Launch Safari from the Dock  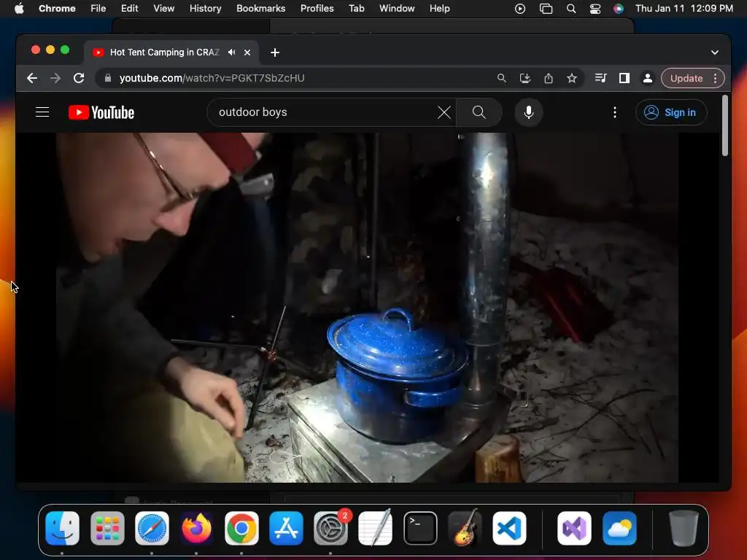point(152,528)
